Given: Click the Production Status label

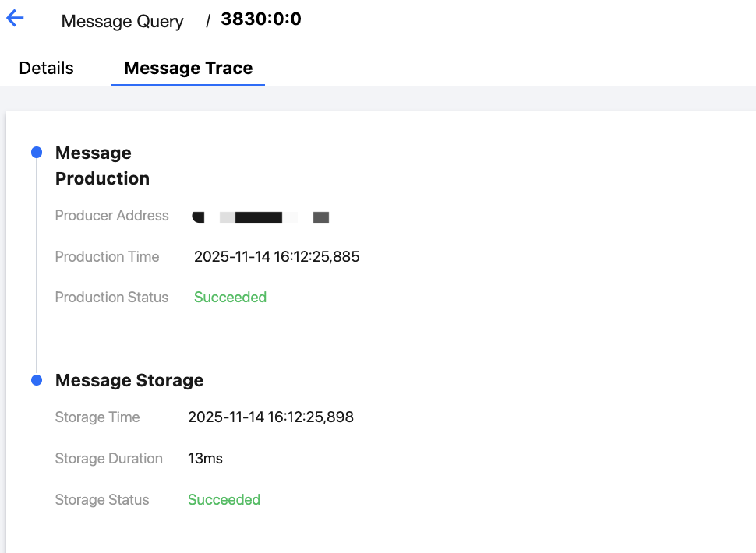Looking at the screenshot, I should pos(111,297).
